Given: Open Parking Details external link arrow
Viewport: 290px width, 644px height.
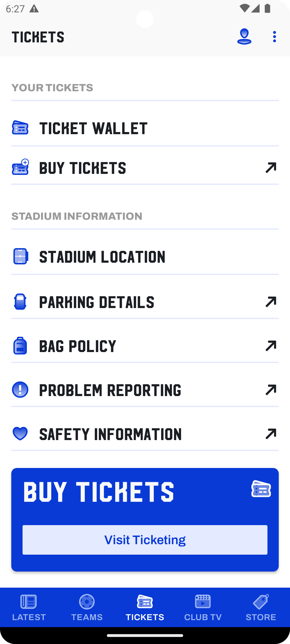Looking at the screenshot, I should coord(271,302).
